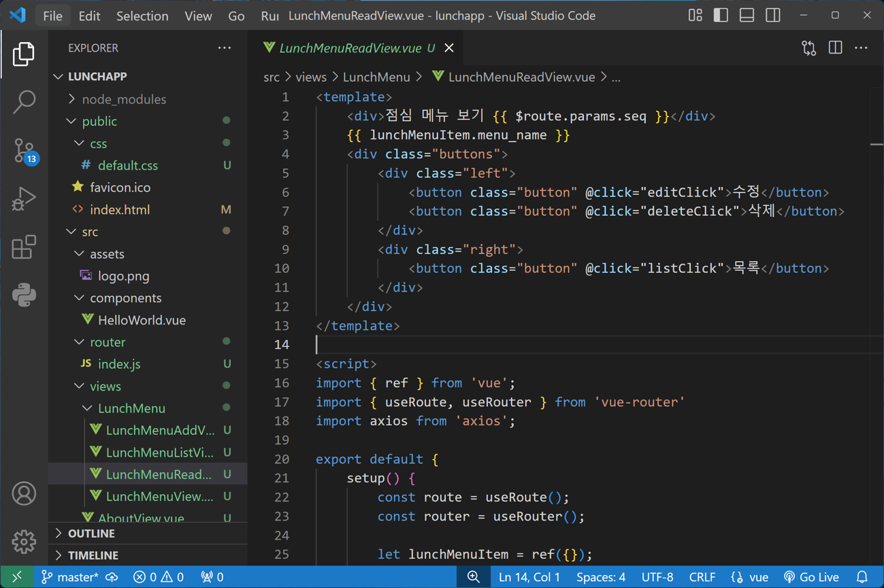Click LunchMenu in the breadcrumb path

point(376,78)
